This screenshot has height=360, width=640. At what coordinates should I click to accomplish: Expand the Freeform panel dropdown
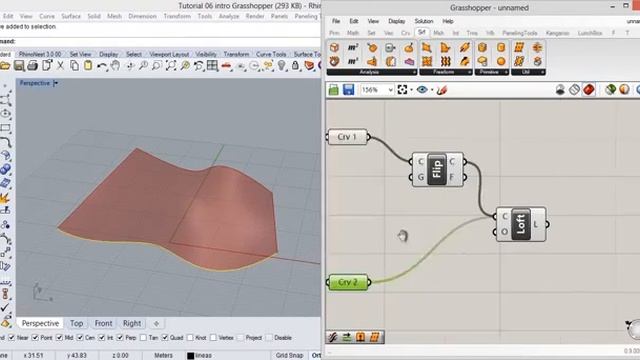[x=470, y=72]
